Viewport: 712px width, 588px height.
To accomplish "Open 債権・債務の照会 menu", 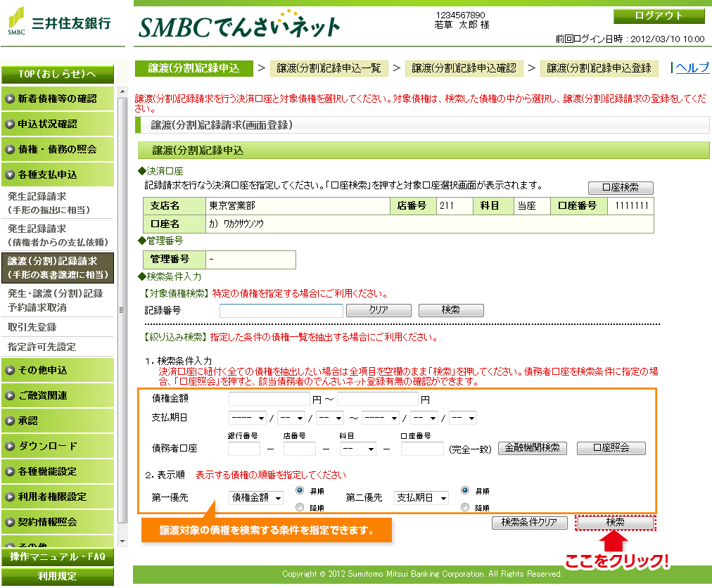I will pyautogui.click(x=58, y=149).
